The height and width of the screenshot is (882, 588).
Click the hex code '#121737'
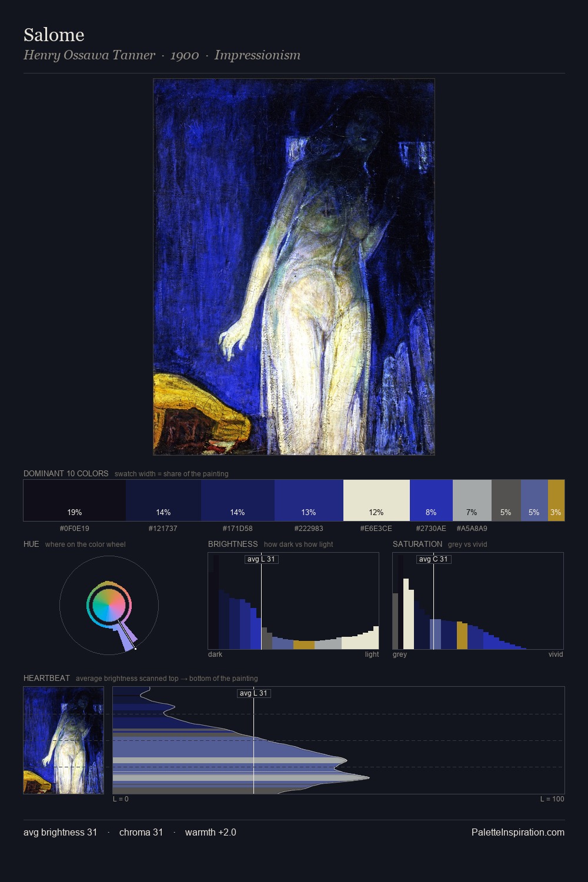(x=163, y=529)
